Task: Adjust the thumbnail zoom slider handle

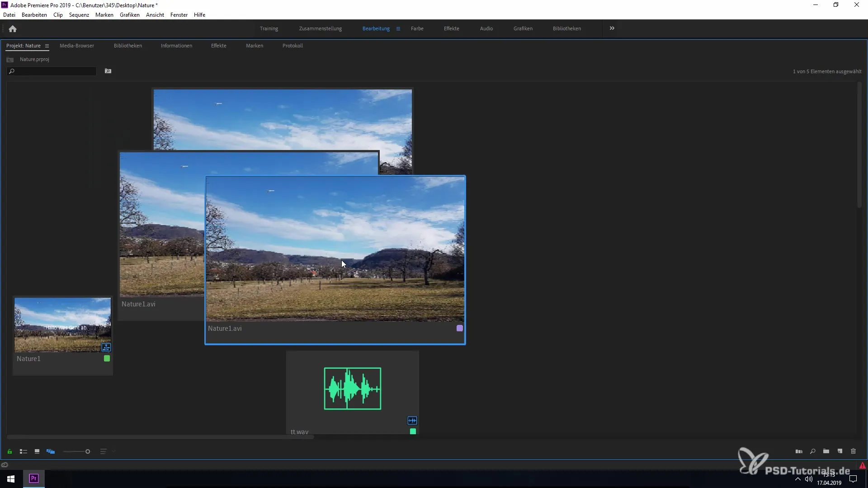Action: (x=88, y=451)
